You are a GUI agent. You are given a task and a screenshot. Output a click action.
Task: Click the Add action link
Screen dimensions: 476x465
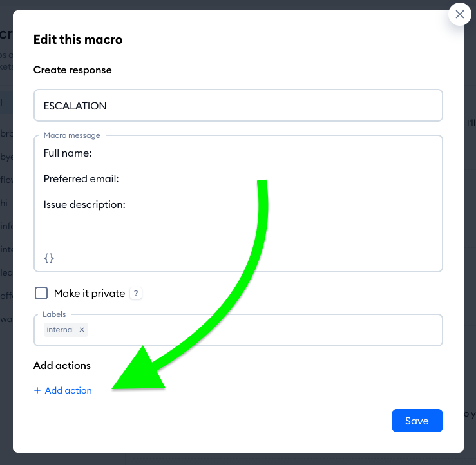pyautogui.click(x=68, y=390)
